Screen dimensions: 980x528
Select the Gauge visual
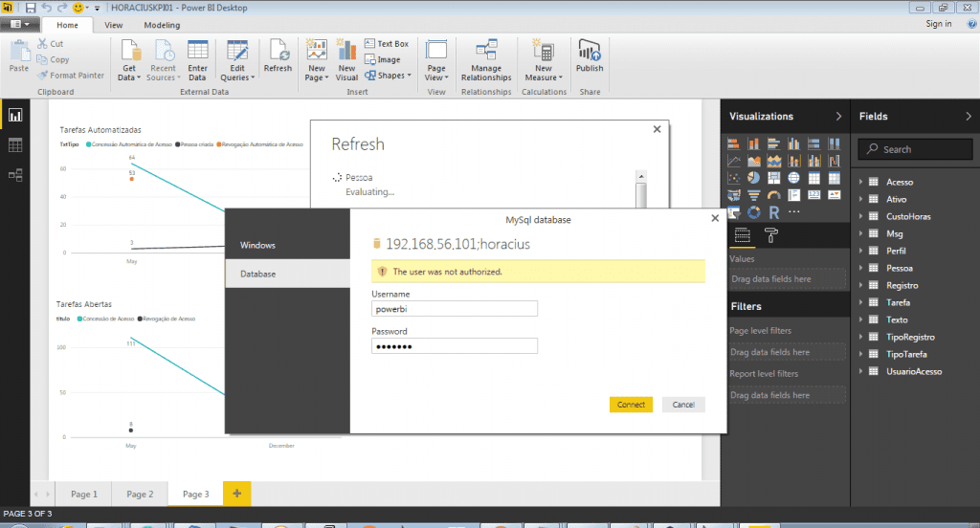pos(773,195)
